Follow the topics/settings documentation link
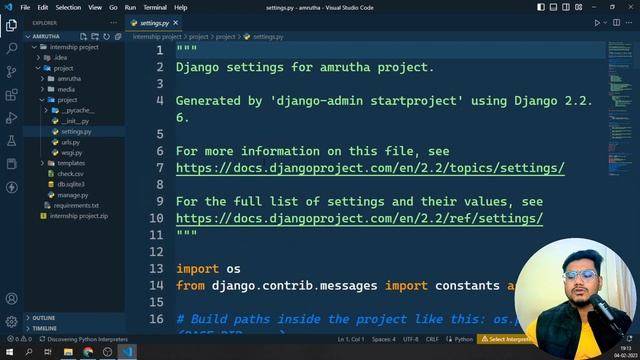The height and width of the screenshot is (360, 640). click(370, 168)
